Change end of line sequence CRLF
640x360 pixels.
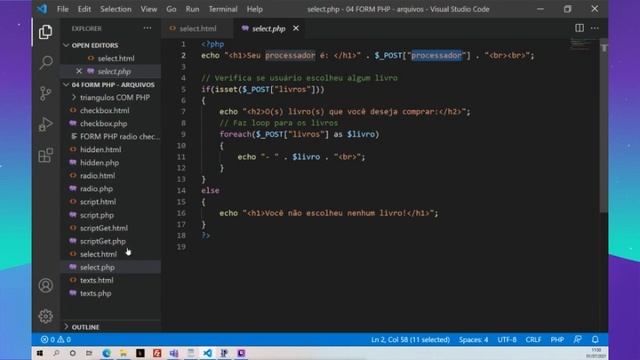533,340
